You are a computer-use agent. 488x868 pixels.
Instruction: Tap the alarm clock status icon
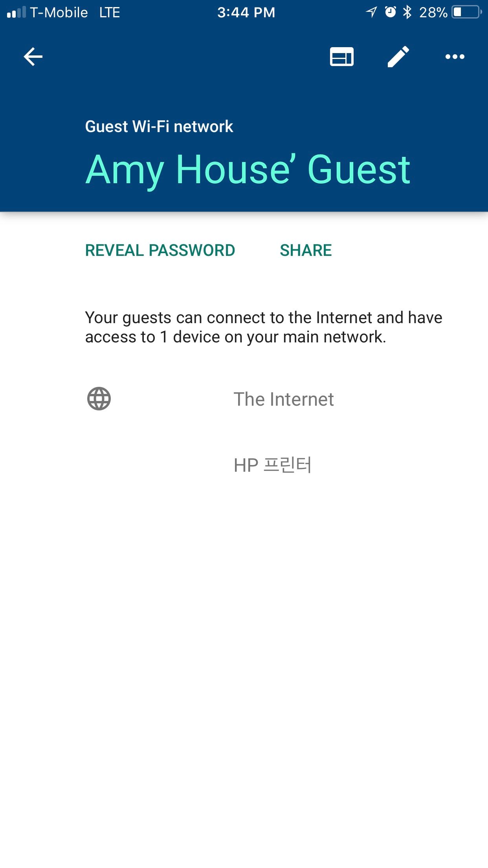click(x=390, y=12)
